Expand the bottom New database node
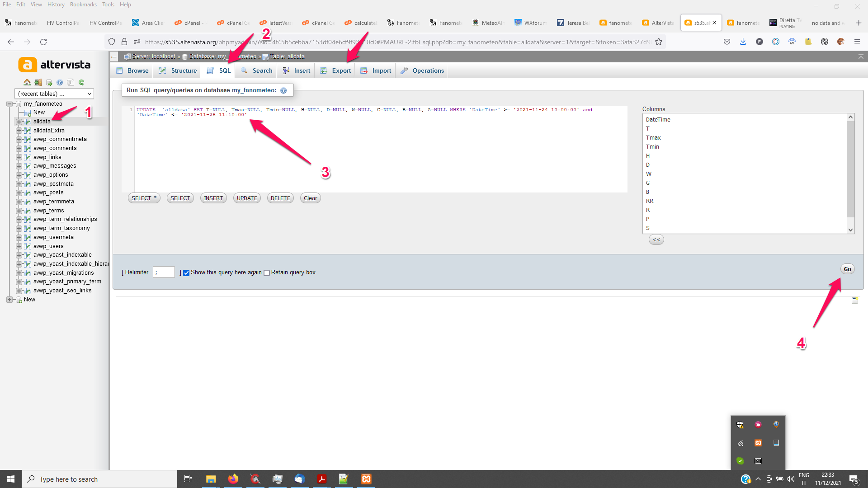This screenshot has width=868, height=488. tap(9, 300)
